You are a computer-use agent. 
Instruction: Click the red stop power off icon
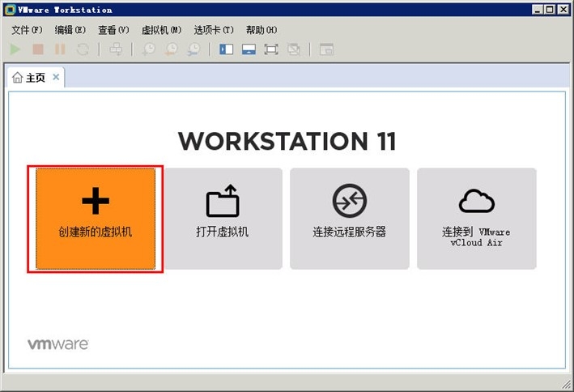click(x=38, y=49)
